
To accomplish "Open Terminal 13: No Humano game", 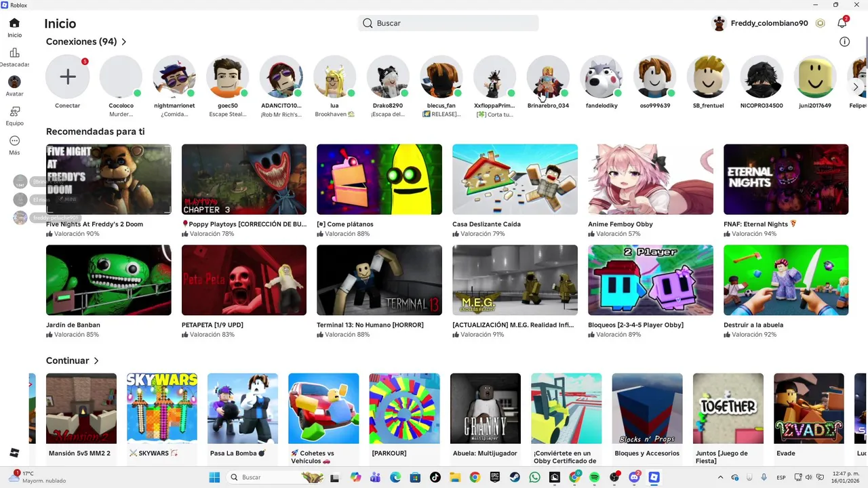I will pyautogui.click(x=379, y=291).
